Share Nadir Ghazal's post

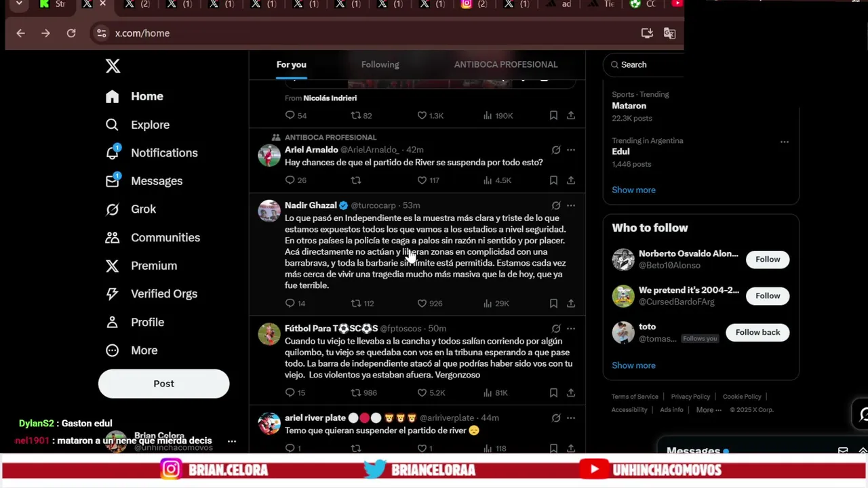571,303
